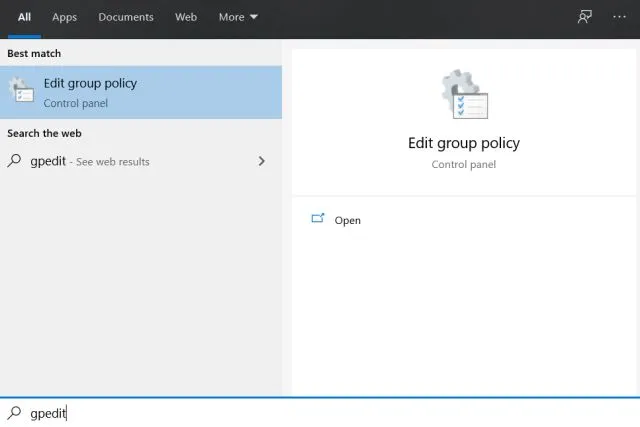
Task: Click the magnifier icon beside gpedit web result
Action: click(14, 161)
